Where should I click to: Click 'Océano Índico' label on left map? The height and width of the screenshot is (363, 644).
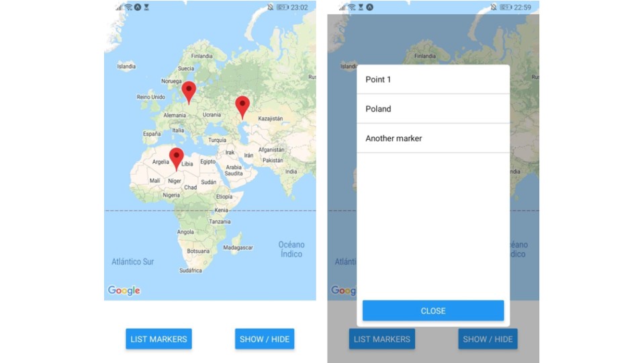pyautogui.click(x=291, y=249)
